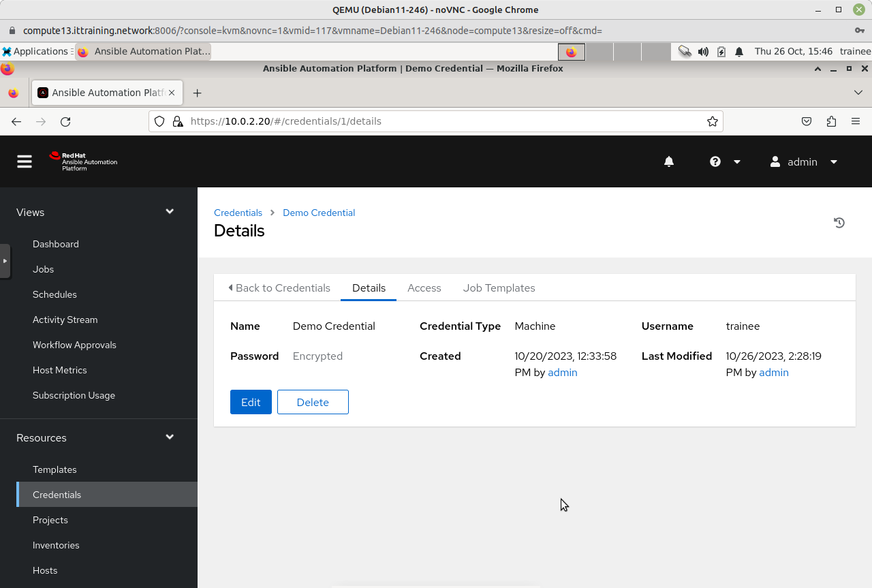Click the 'Machine' credential type value

[x=535, y=326]
